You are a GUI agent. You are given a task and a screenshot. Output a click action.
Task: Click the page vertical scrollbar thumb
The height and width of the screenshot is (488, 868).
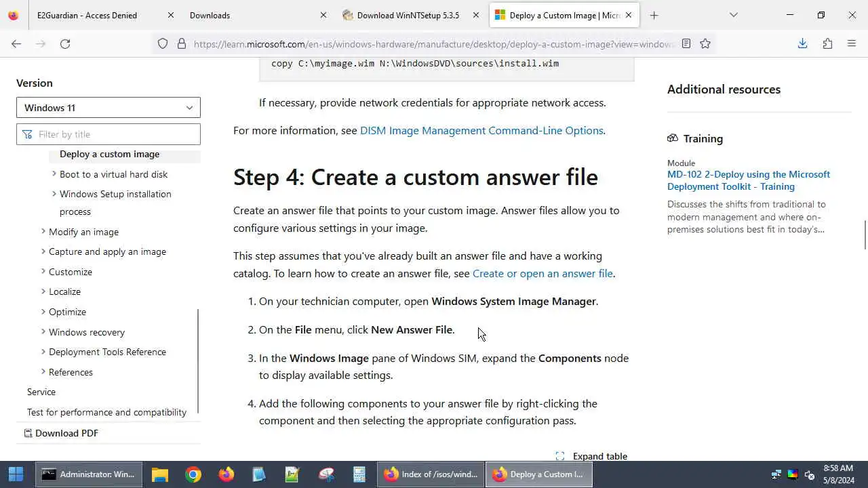[x=865, y=235]
